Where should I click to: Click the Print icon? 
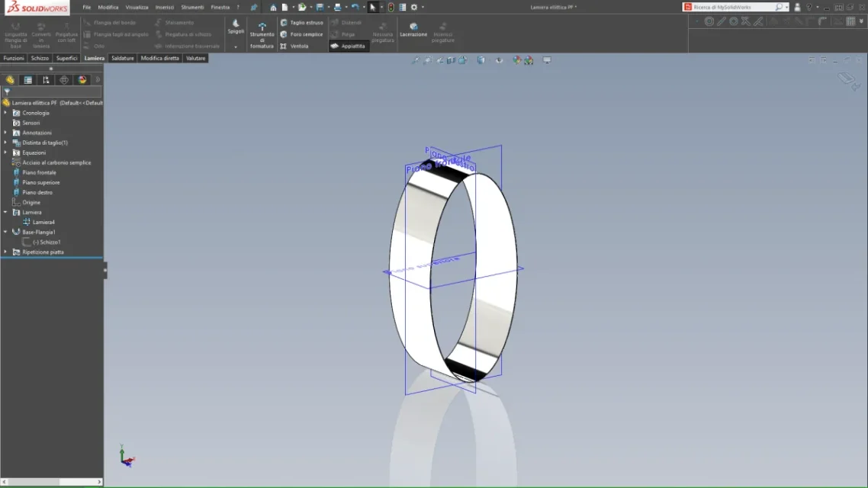click(337, 7)
